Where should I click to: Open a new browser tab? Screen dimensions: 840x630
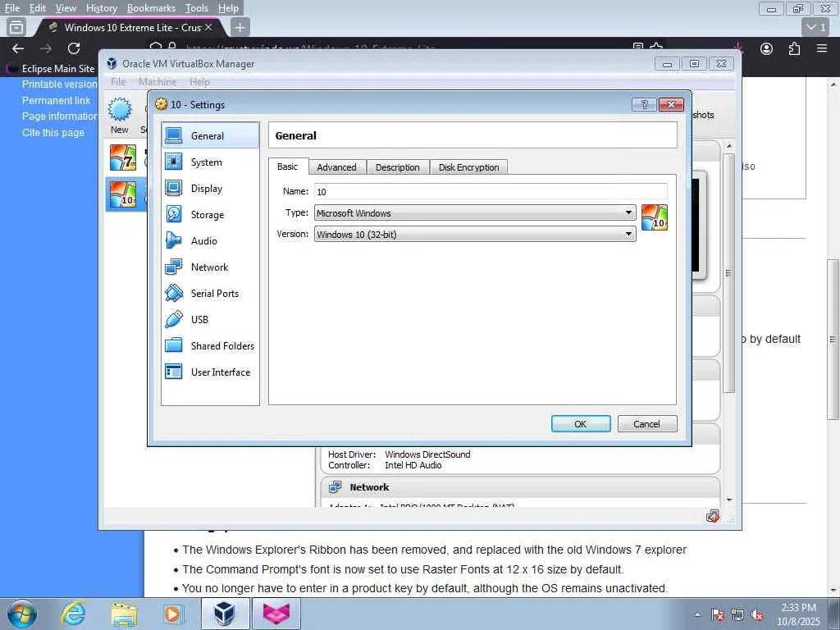(x=240, y=27)
